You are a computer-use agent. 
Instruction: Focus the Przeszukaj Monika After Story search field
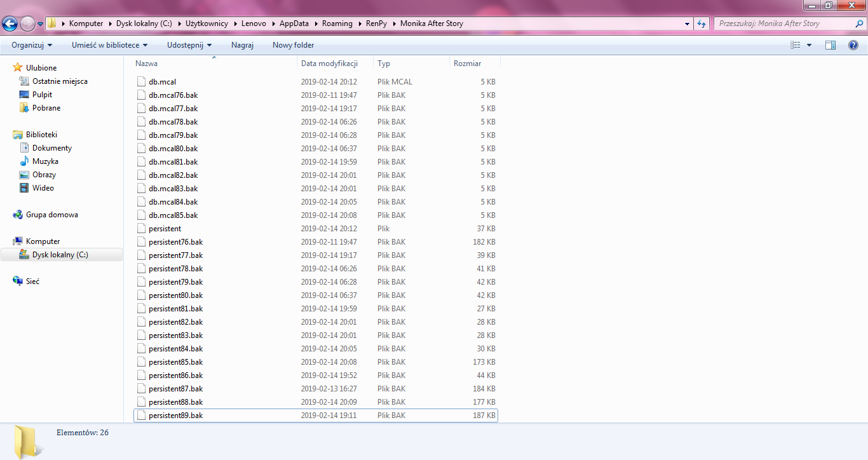(x=784, y=24)
